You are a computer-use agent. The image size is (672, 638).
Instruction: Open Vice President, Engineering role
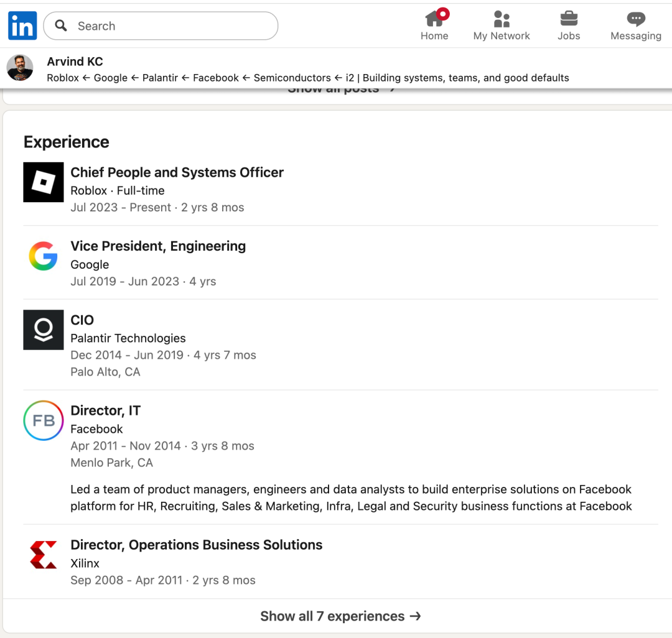click(158, 246)
